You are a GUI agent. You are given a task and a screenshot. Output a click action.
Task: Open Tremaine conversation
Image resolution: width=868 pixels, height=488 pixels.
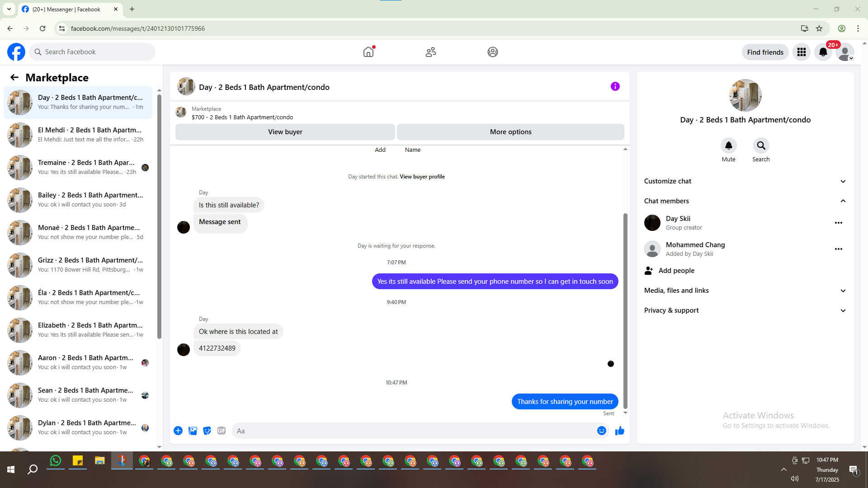pyautogui.click(x=78, y=167)
